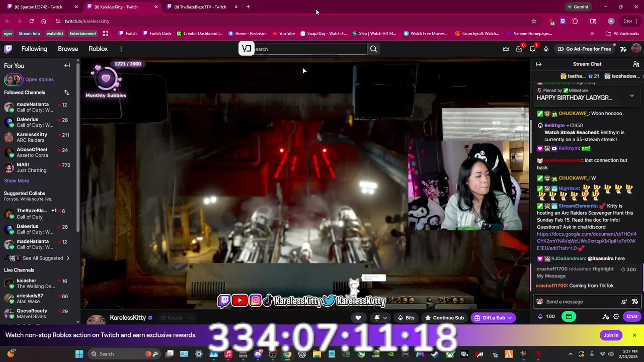
Task: Open user profile avatar menu
Action: tap(636, 49)
